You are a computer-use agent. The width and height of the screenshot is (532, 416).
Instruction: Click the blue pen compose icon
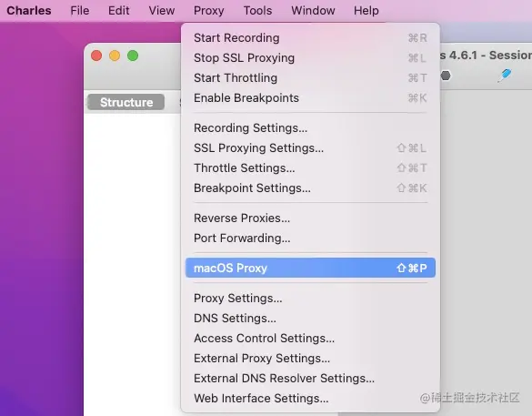(505, 75)
